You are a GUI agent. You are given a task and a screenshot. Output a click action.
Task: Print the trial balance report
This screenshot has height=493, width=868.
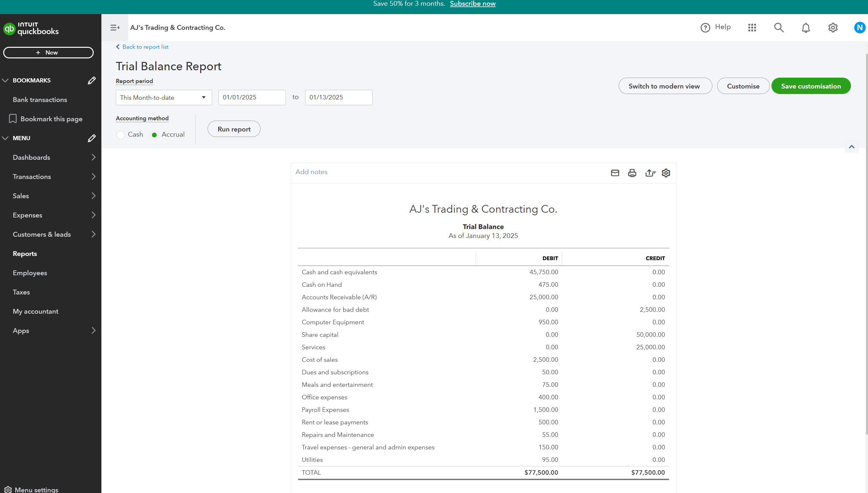[x=632, y=173]
